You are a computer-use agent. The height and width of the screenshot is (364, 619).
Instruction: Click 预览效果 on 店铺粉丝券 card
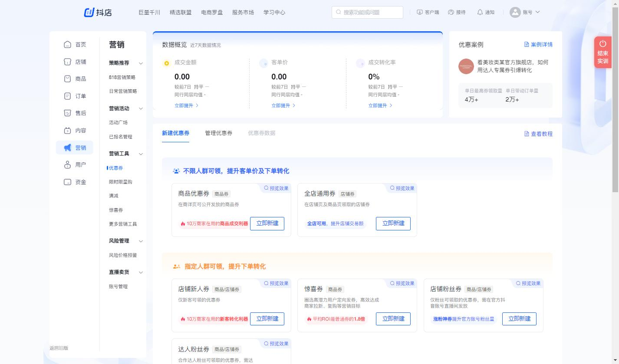tap(528, 283)
